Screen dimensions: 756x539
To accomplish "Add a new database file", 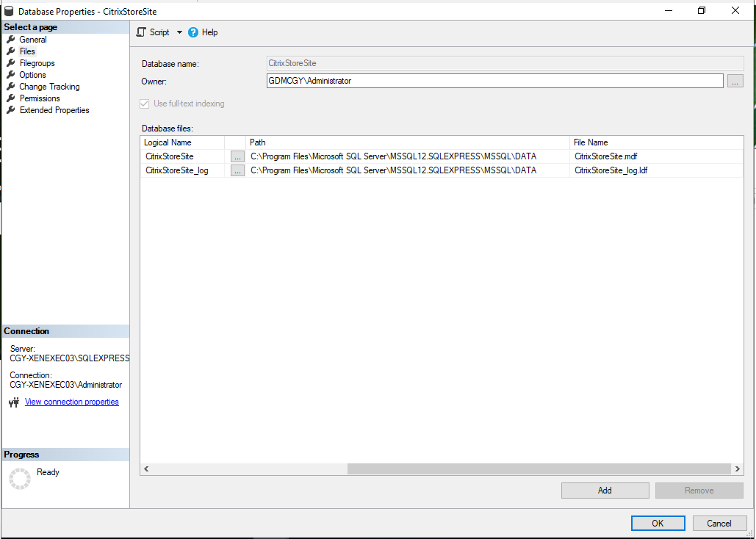I will (605, 491).
